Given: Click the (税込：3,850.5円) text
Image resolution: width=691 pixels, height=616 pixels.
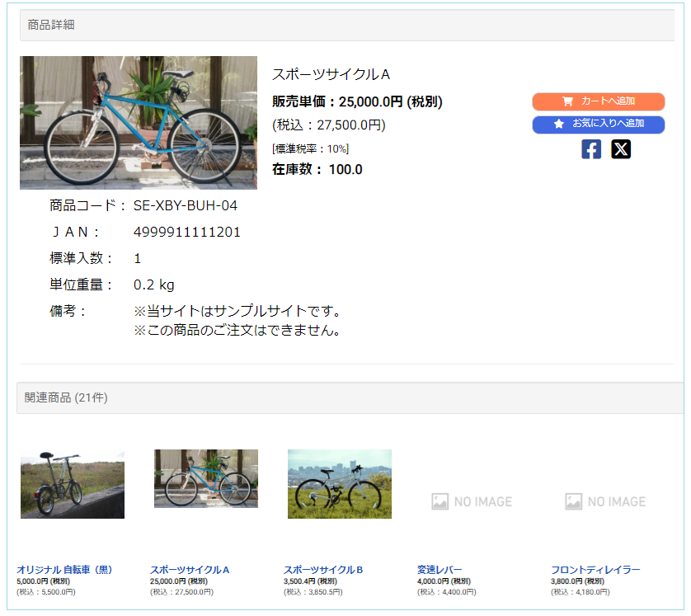Looking at the screenshot, I should [x=313, y=592].
